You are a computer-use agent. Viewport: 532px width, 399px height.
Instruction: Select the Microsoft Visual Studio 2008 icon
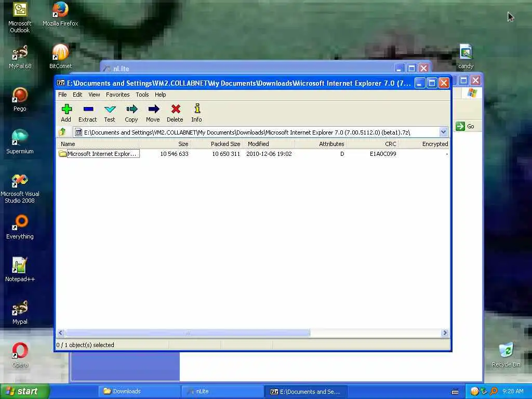pyautogui.click(x=20, y=188)
